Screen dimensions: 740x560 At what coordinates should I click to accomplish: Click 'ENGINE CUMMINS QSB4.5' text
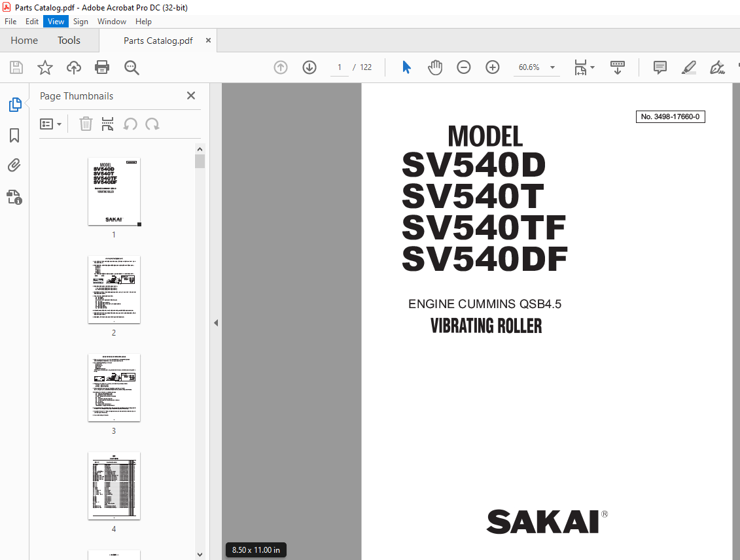coord(485,304)
